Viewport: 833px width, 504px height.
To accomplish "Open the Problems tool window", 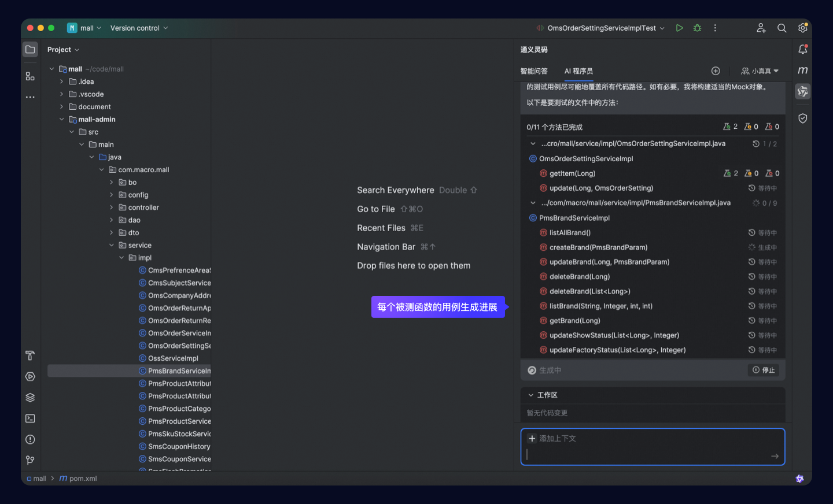I will (x=30, y=439).
